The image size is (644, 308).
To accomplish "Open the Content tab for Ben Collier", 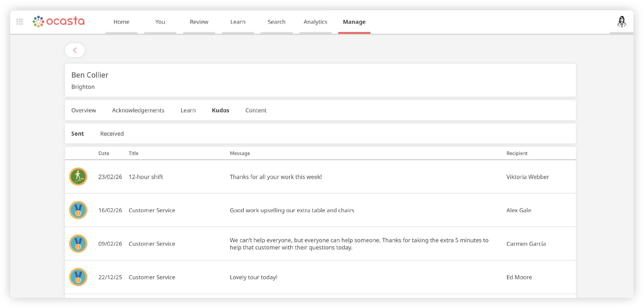I will point(256,110).
